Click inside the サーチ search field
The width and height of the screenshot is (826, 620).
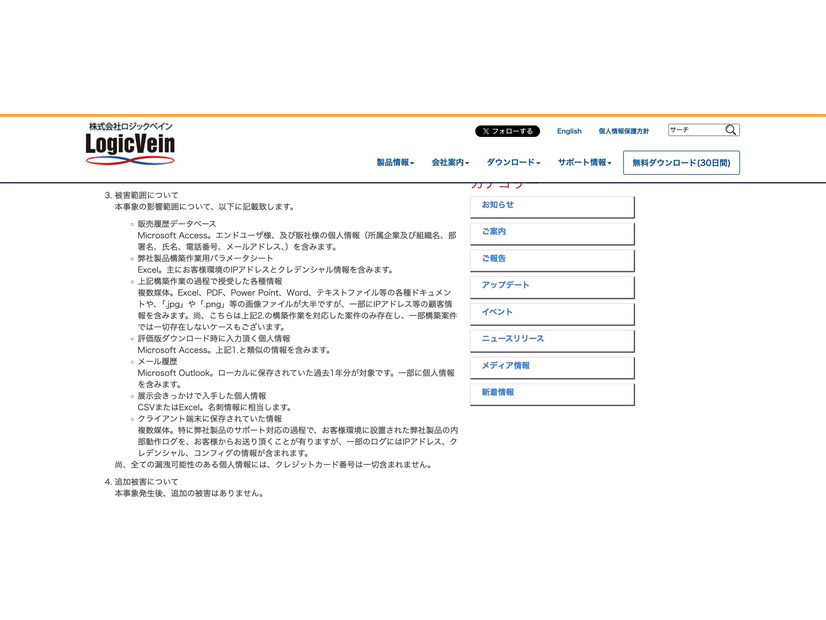[x=700, y=129]
